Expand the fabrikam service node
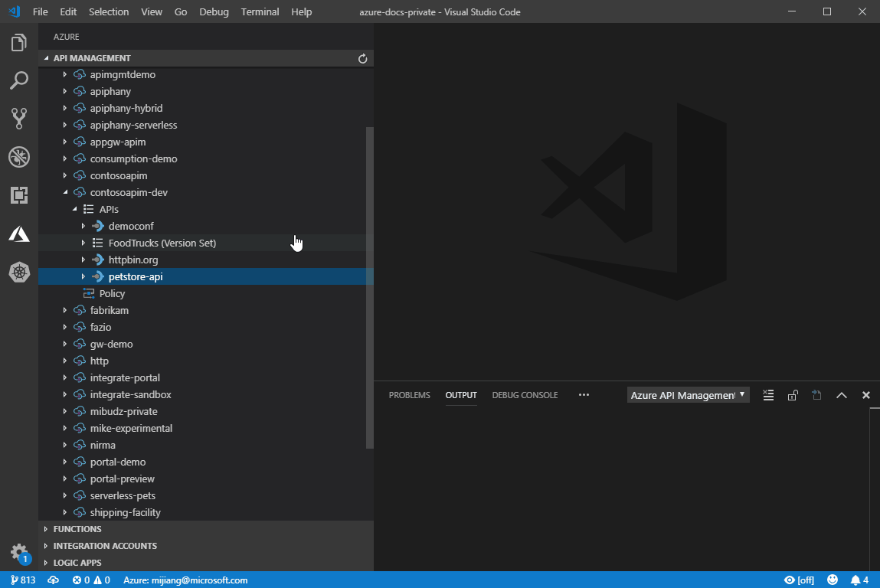The height and width of the screenshot is (588, 880). (x=65, y=310)
